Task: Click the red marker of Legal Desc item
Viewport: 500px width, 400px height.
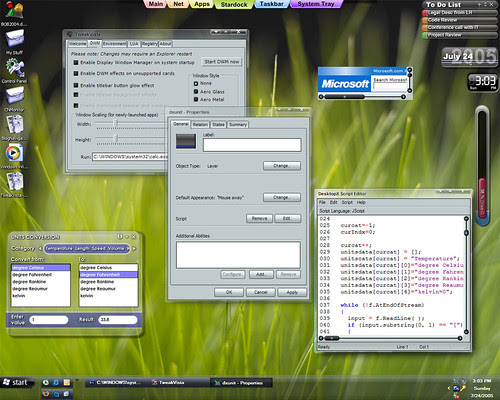Action: tap(425, 13)
